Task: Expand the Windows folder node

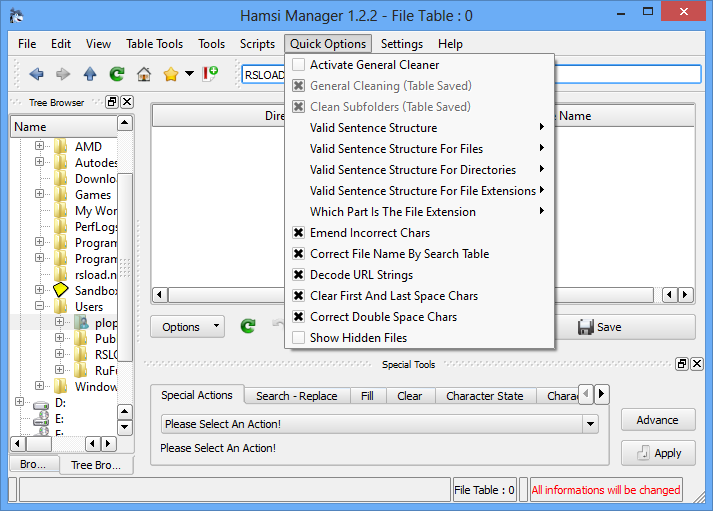Action: tap(40, 386)
